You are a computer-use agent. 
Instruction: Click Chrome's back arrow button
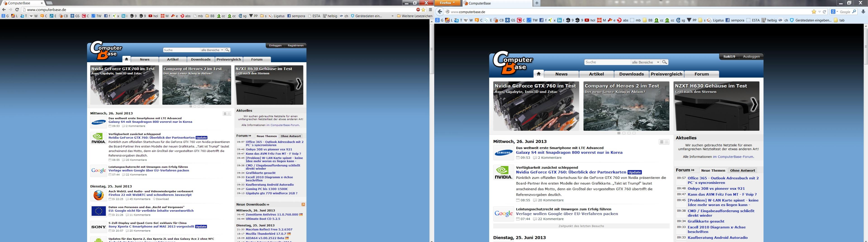[x=4, y=10]
